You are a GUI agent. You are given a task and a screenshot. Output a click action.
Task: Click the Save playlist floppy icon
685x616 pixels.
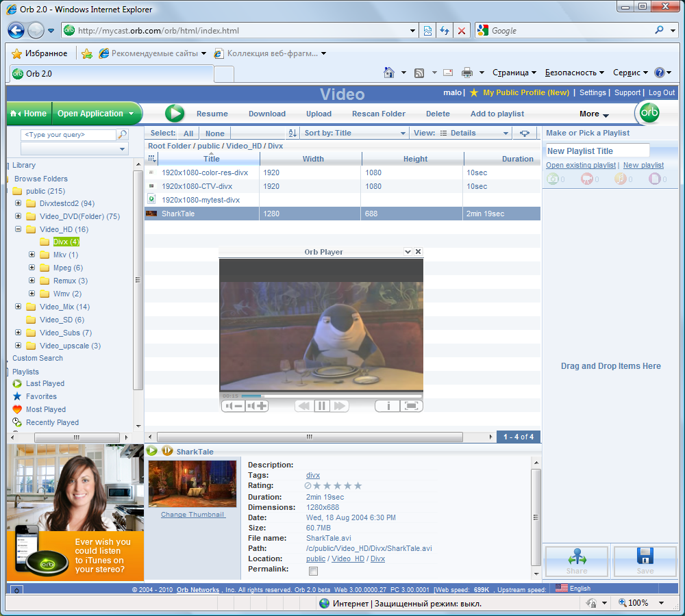click(645, 561)
